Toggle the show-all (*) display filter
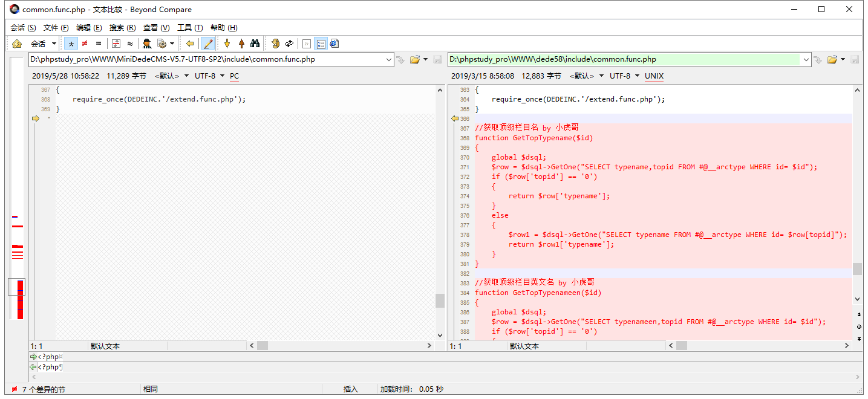The image size is (868, 399). [71, 43]
